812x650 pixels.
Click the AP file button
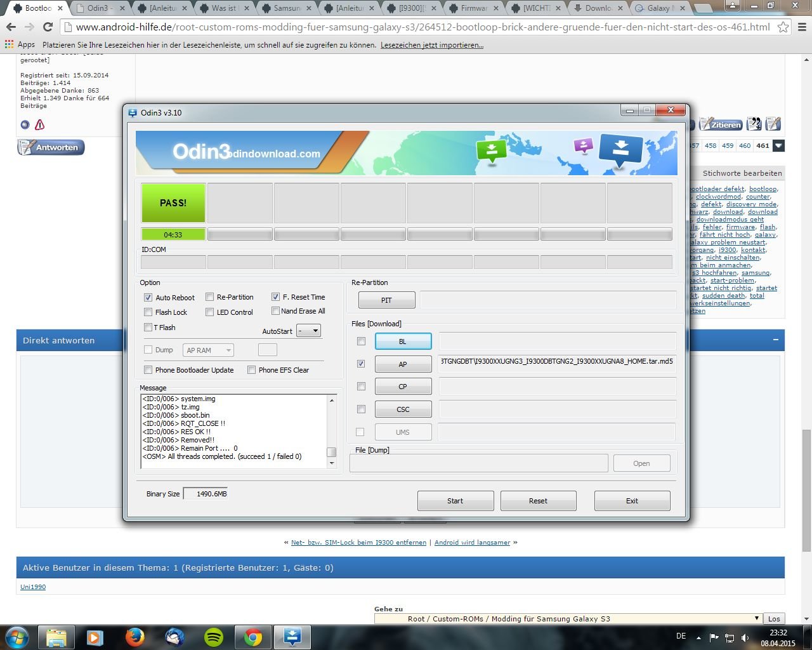403,364
